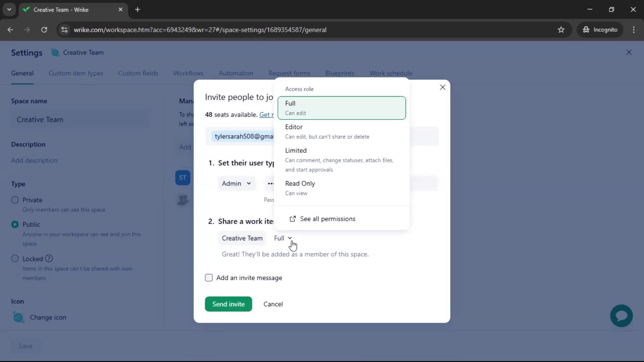The width and height of the screenshot is (644, 362).
Task: Click the ST member avatar
Action: tap(183, 178)
